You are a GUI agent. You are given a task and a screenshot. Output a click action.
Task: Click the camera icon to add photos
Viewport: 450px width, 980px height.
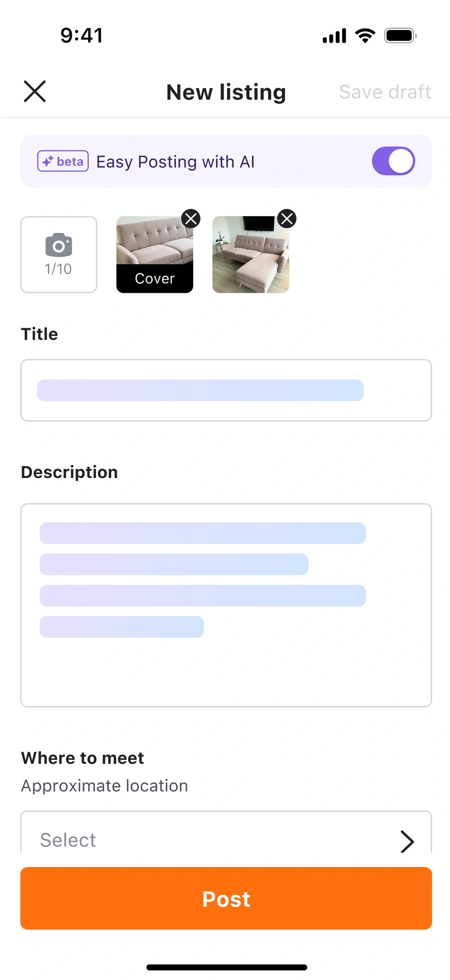[58, 247]
